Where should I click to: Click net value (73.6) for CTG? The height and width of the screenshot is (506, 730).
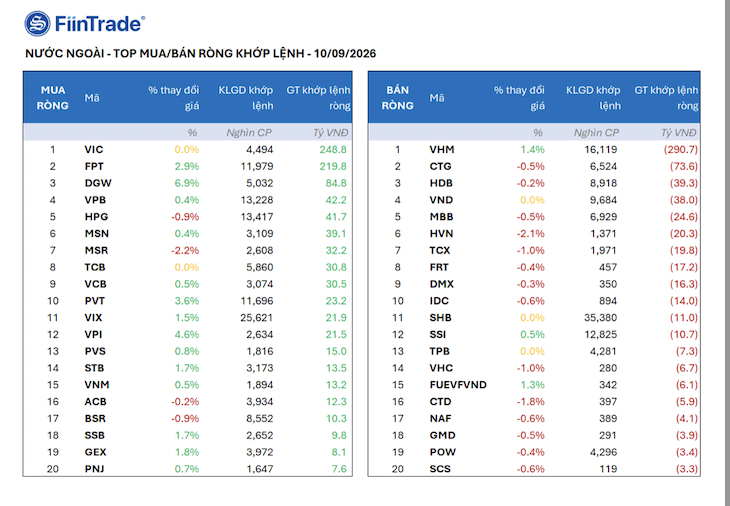click(683, 166)
